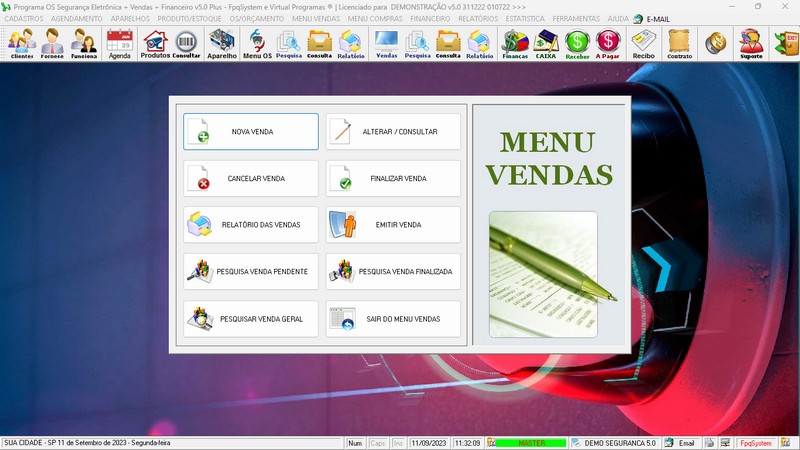Screen dimensions: 800x450
Task: Open the AJUDA menu
Action: pyautogui.click(x=618, y=18)
